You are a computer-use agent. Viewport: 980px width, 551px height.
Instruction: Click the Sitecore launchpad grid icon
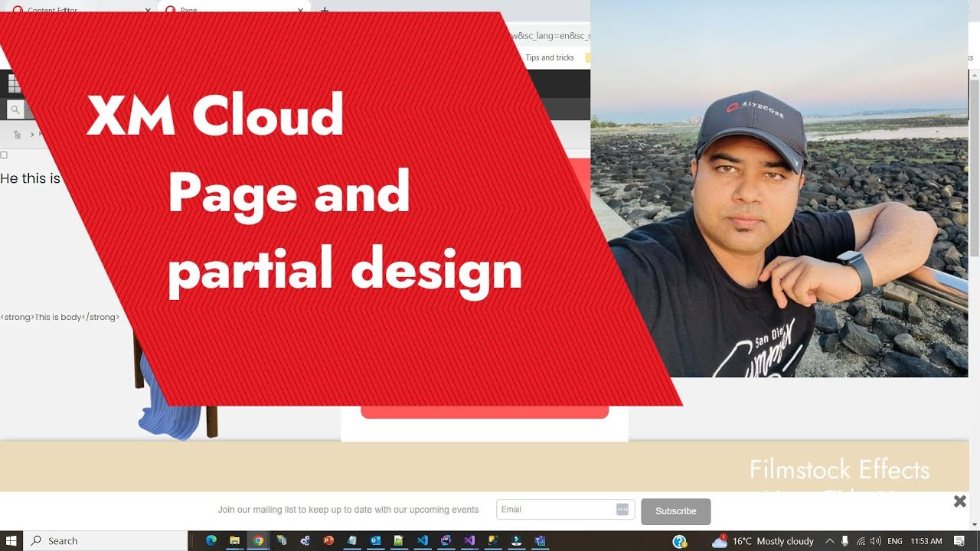(15, 83)
